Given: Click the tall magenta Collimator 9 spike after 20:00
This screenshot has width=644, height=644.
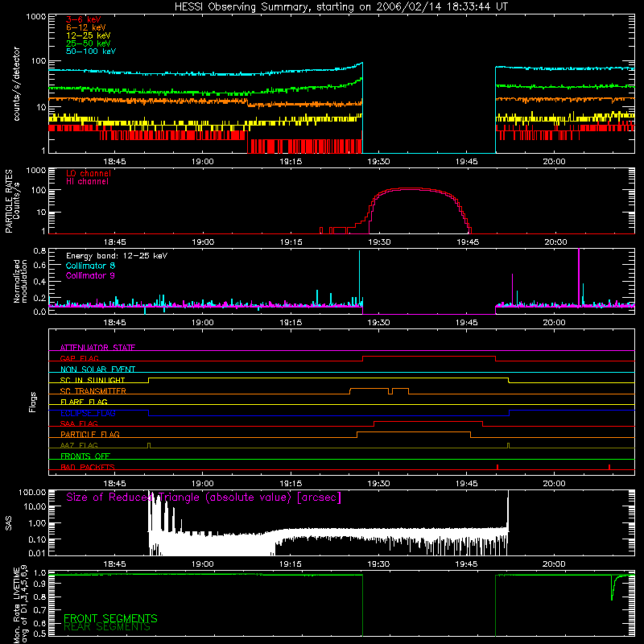Looking at the screenshot, I should (x=579, y=276).
